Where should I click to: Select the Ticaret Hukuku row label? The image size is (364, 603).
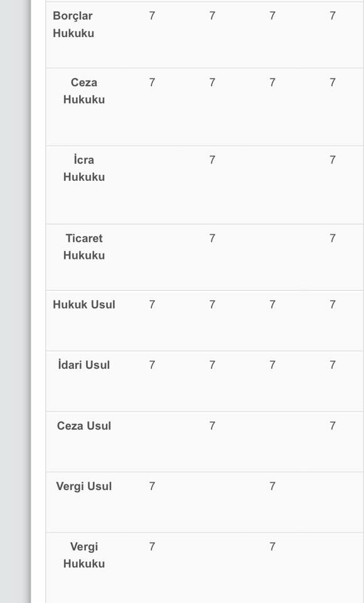point(84,246)
